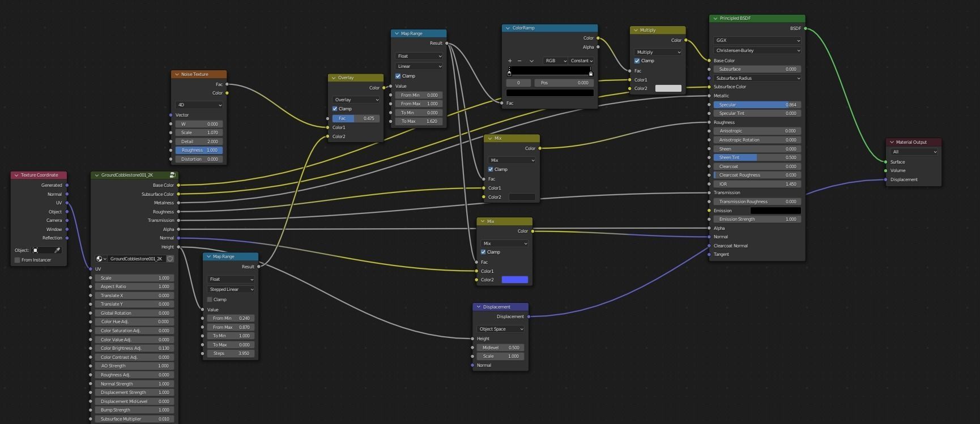
Task: Click the node group icon on GroundCobblestone001_2K header
Action: coord(172,175)
